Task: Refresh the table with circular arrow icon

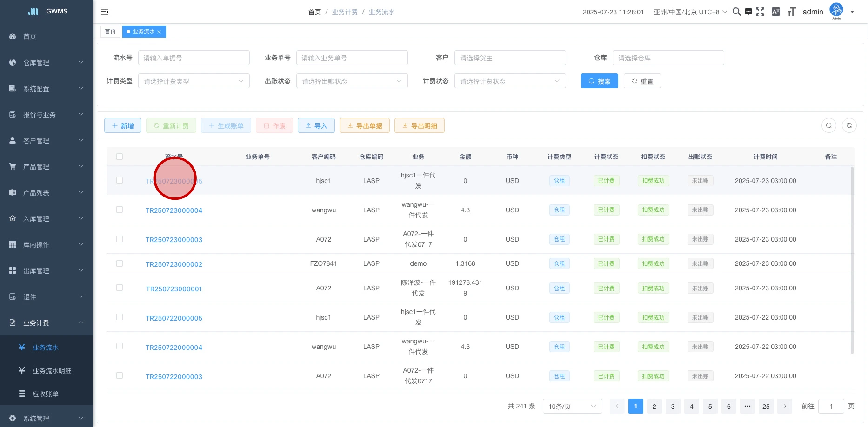Action: point(849,125)
